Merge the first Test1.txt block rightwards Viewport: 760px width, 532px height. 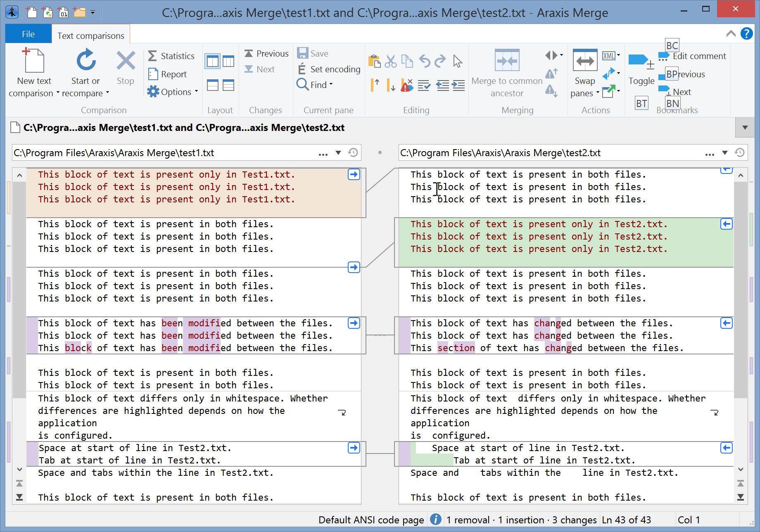point(354,174)
